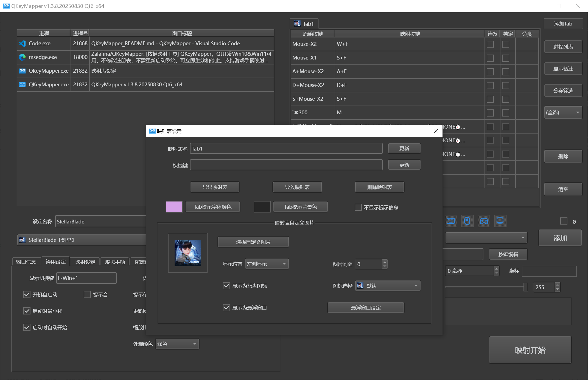Click the keyboard icon above key selector
The width and height of the screenshot is (588, 380).
coord(450,221)
